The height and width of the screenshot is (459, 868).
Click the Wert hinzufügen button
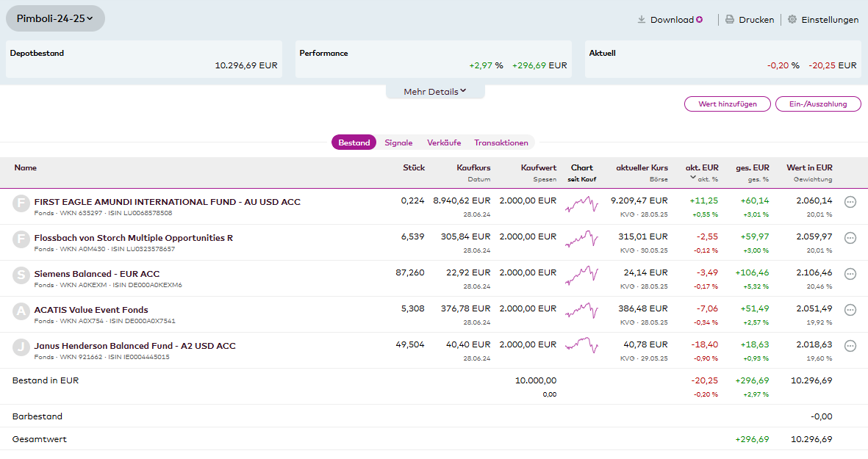[727, 104]
